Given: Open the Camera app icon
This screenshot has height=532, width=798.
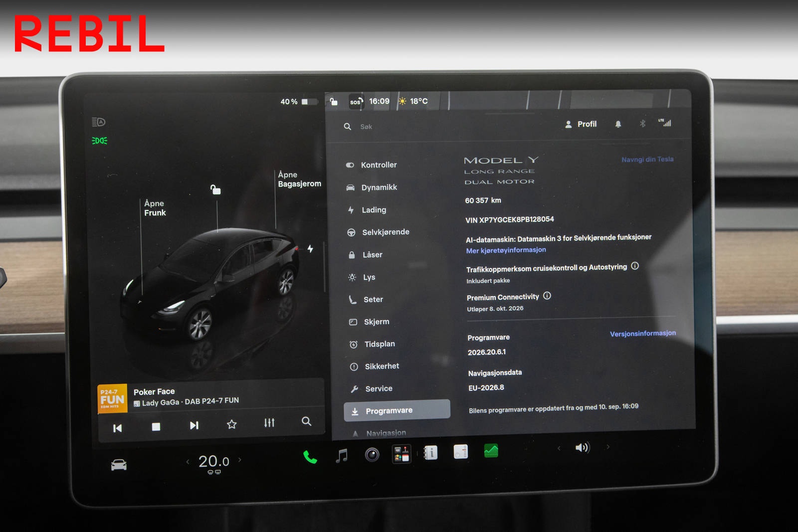Looking at the screenshot, I should (x=372, y=455).
